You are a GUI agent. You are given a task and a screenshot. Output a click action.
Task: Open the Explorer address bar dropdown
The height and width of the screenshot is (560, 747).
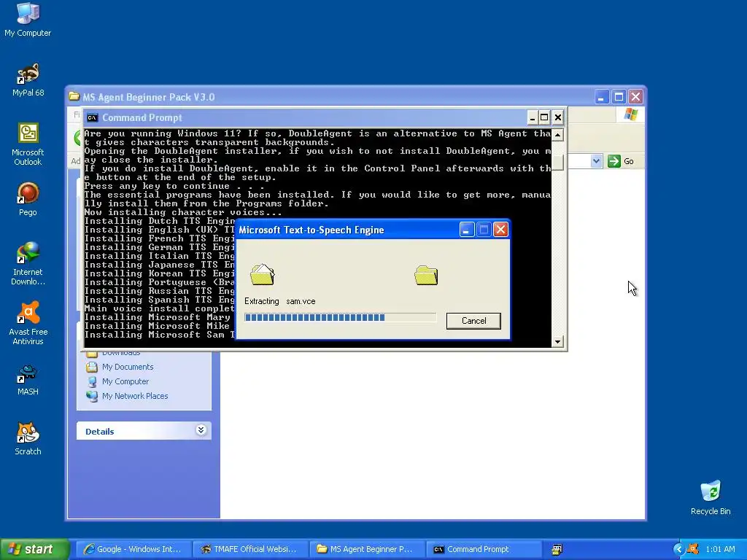tap(596, 161)
